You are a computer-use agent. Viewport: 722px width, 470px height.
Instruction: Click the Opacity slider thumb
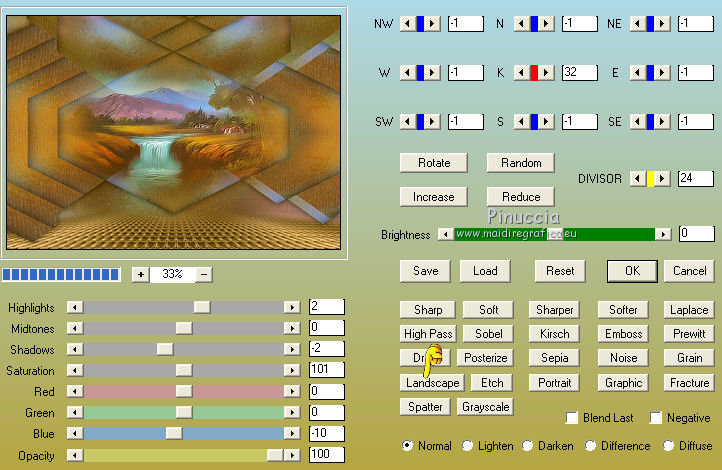[275, 455]
